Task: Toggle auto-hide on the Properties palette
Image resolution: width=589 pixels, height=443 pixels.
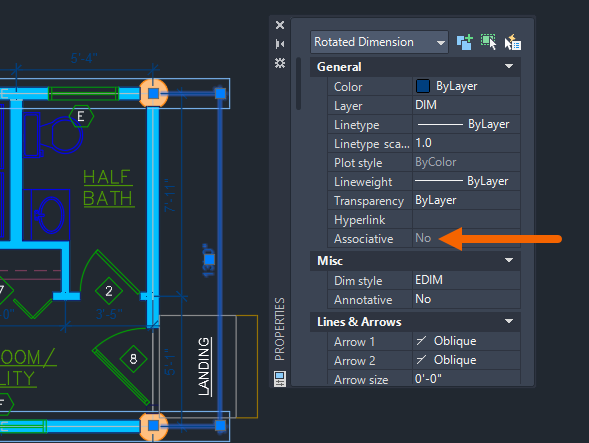Action: [280, 44]
